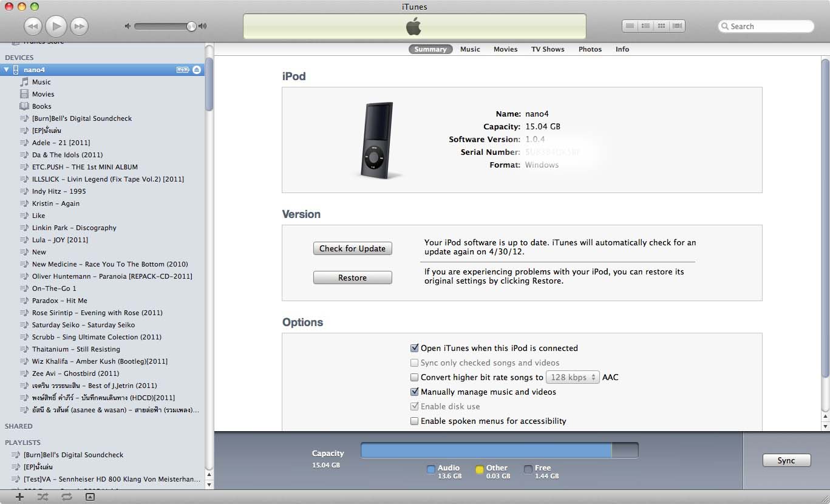Switch to the Photos tab
The height and width of the screenshot is (504, 830).
coord(590,49)
